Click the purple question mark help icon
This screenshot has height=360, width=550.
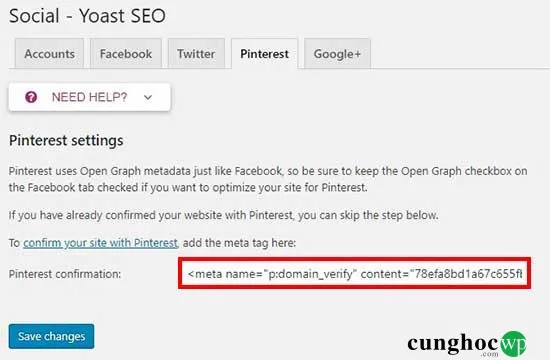point(31,97)
